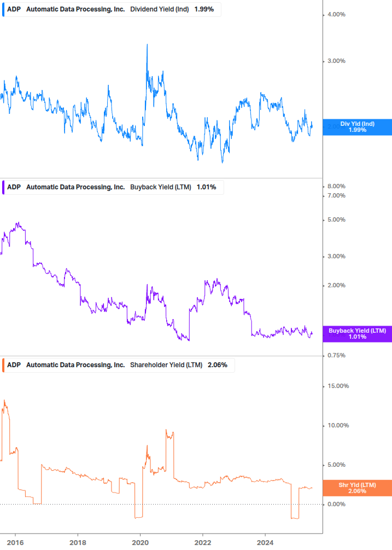Click Automatic Data Processing name in buyback legend

tap(75, 187)
